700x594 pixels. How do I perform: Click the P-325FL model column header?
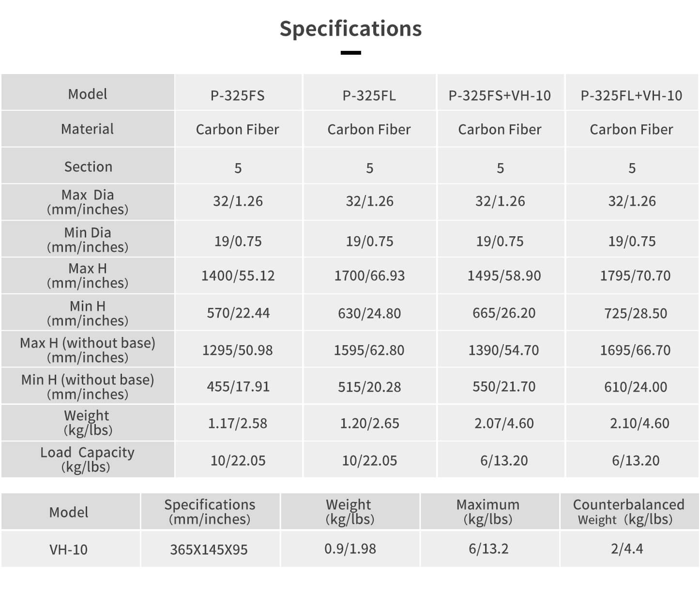(369, 95)
